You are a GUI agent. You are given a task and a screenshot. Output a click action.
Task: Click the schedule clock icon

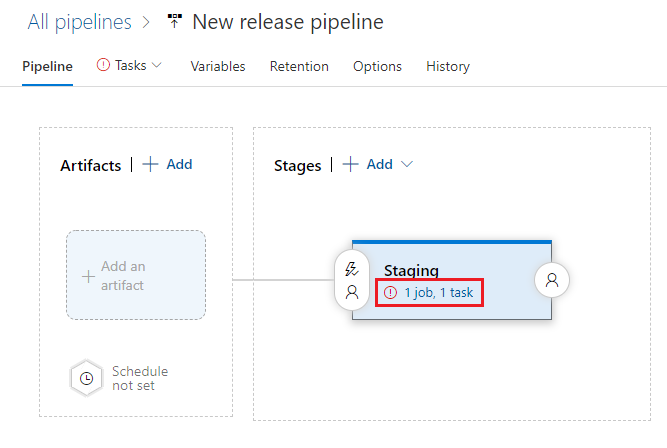click(x=87, y=378)
